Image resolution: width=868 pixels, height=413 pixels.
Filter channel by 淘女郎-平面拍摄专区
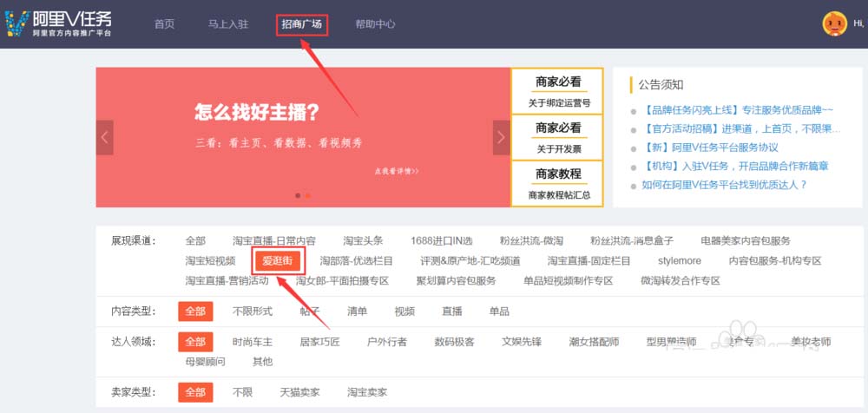pyautogui.click(x=342, y=281)
